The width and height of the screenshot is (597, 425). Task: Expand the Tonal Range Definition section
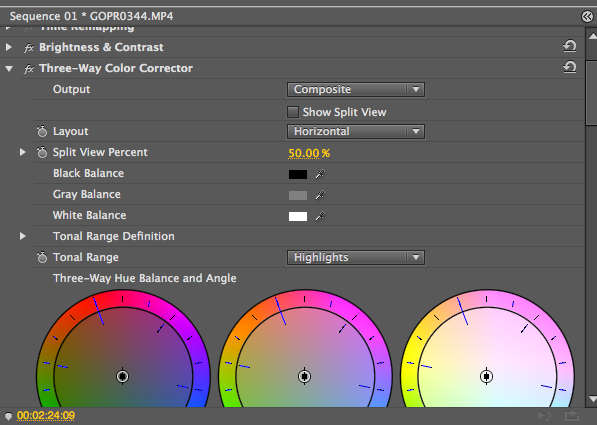point(22,236)
